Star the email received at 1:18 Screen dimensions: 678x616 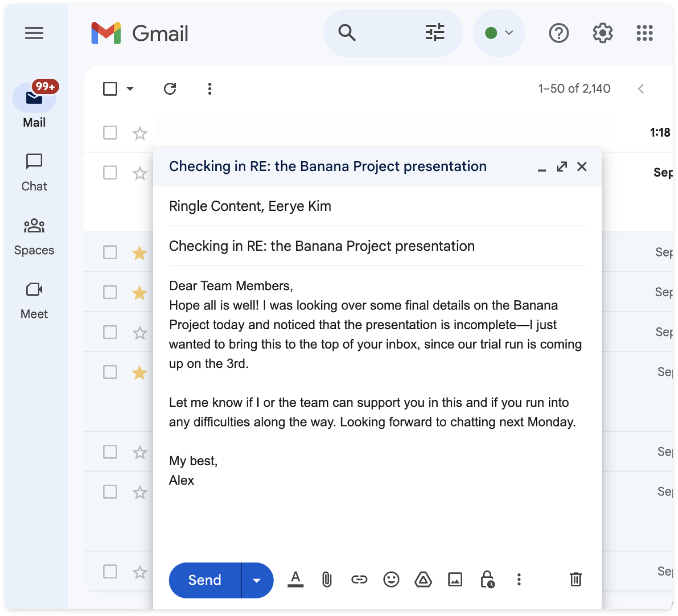click(140, 133)
